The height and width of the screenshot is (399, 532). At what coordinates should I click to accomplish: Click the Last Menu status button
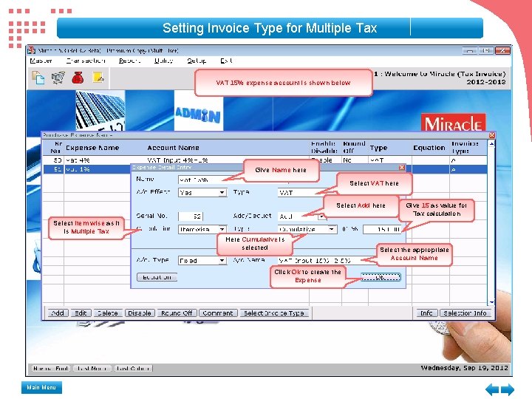pos(92,368)
